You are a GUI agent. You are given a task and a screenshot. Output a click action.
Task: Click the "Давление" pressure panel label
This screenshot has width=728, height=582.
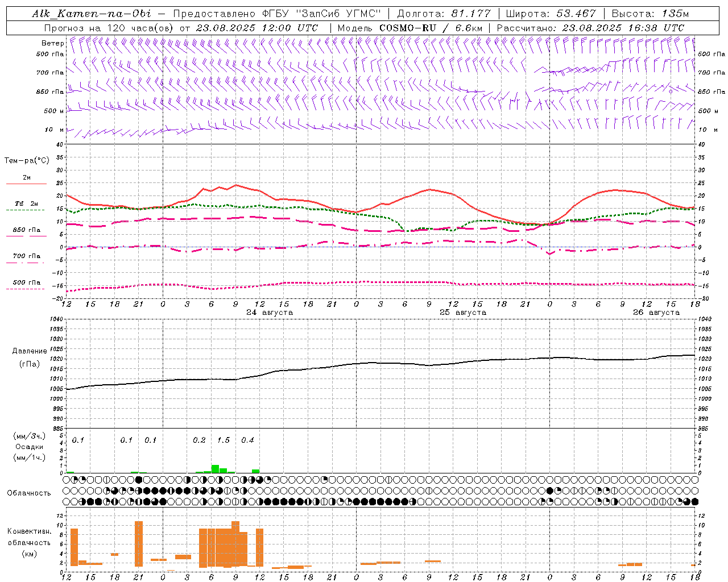pos(30,351)
